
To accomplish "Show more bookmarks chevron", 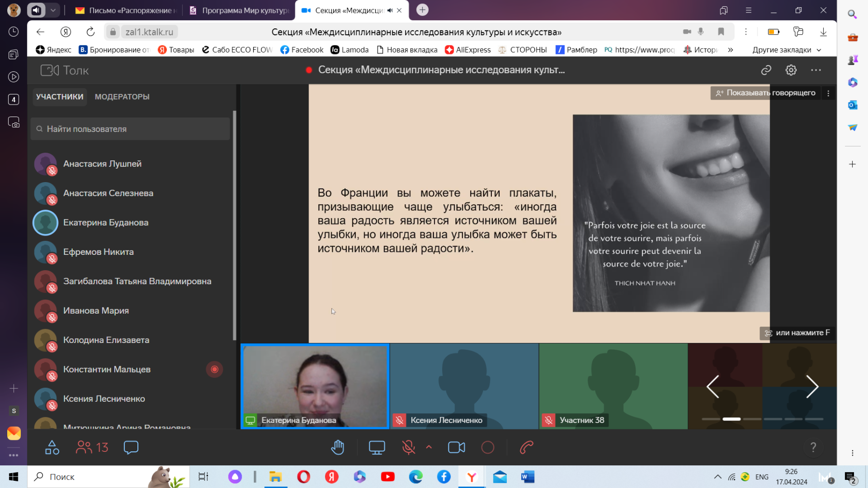I will (731, 50).
